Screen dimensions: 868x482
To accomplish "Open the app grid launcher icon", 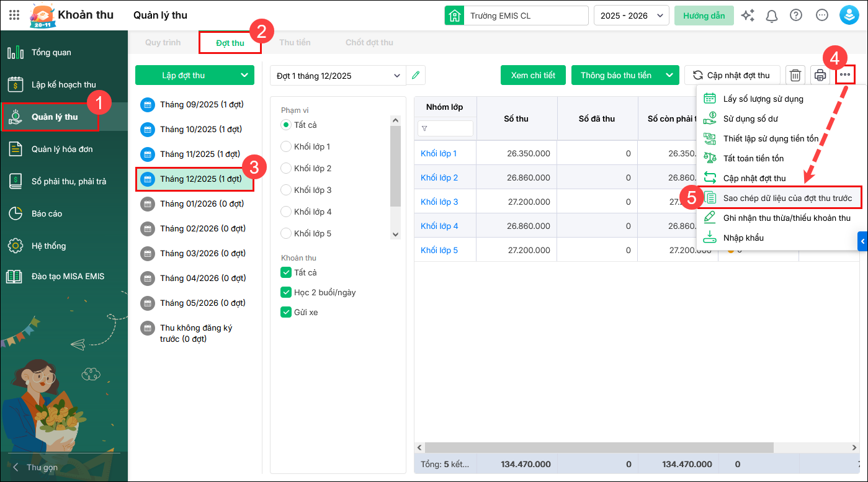I will pos(14,16).
